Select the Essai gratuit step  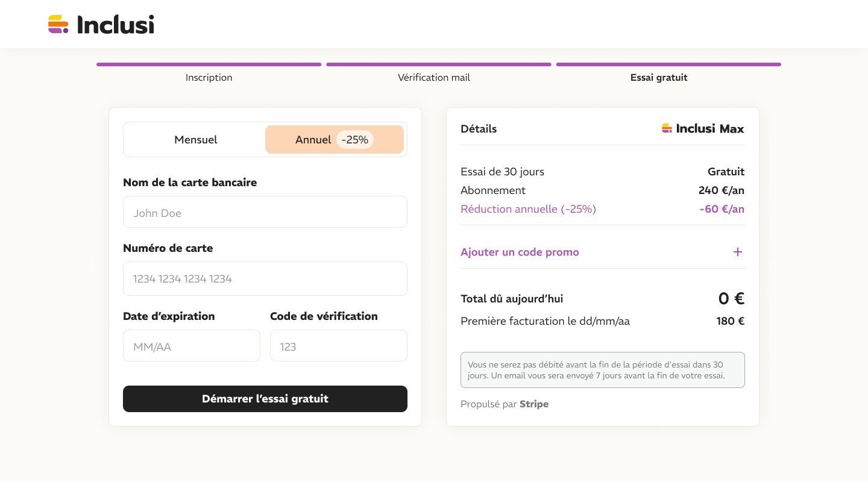pos(659,78)
